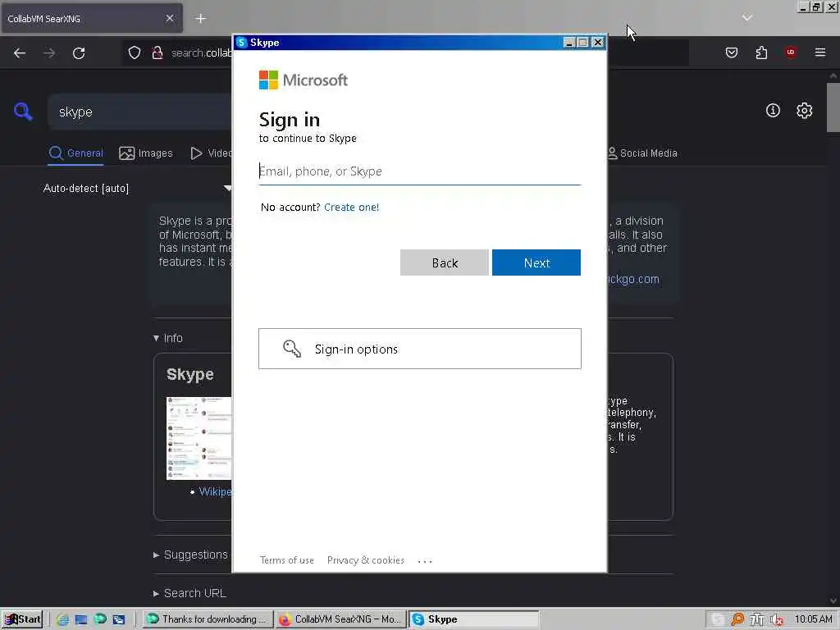Image resolution: width=840 pixels, height=630 pixels.
Task: Open SearXNG about info icon
Action: pos(773,111)
